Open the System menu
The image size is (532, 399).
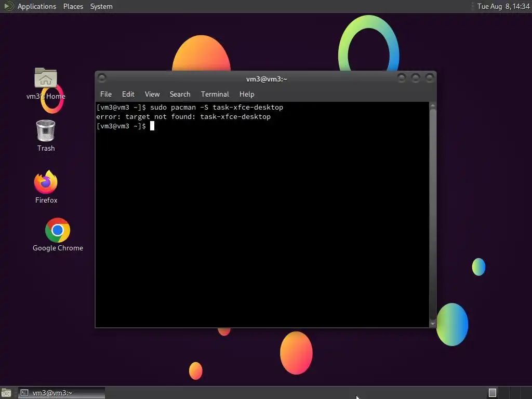(101, 6)
